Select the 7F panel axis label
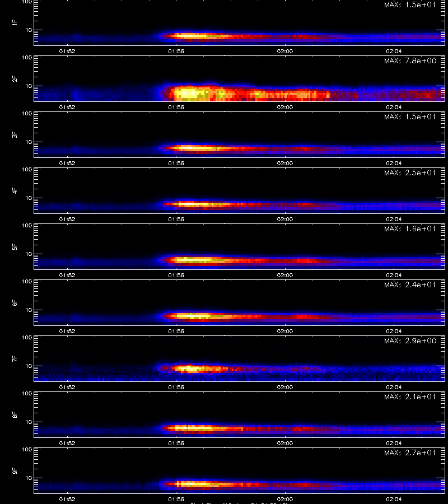 [x=15, y=359]
